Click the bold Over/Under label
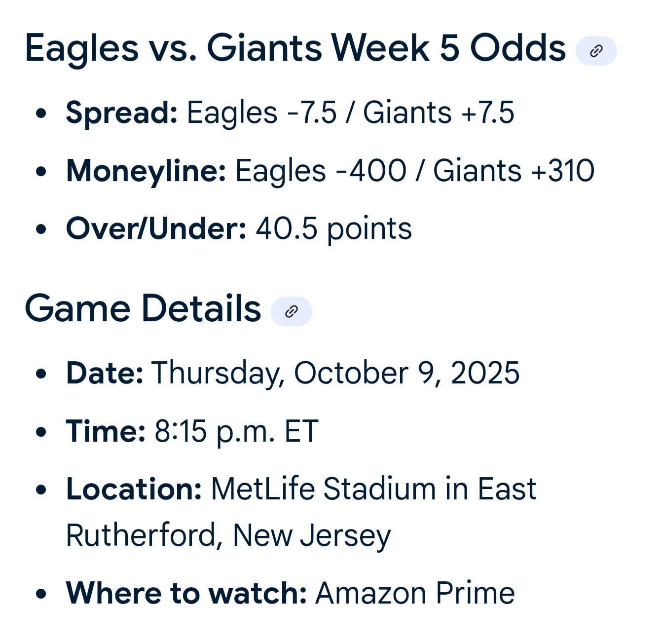This screenshot has width=663, height=644. (156, 229)
